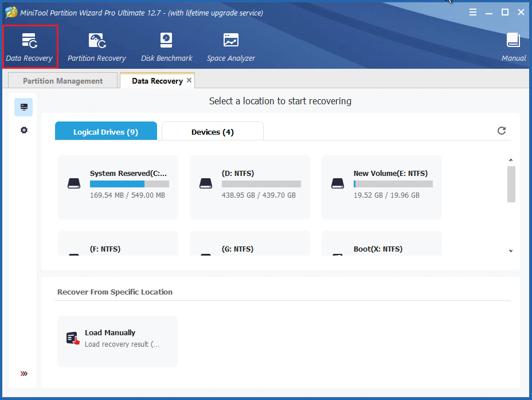Open the Manual book icon
The width and height of the screenshot is (532, 400).
coord(513,40)
